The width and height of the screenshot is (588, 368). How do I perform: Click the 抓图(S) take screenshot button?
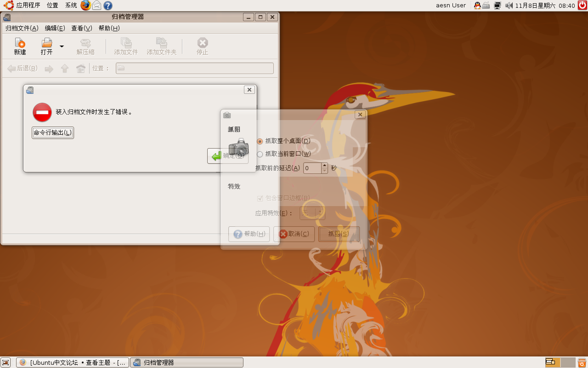[x=339, y=234]
